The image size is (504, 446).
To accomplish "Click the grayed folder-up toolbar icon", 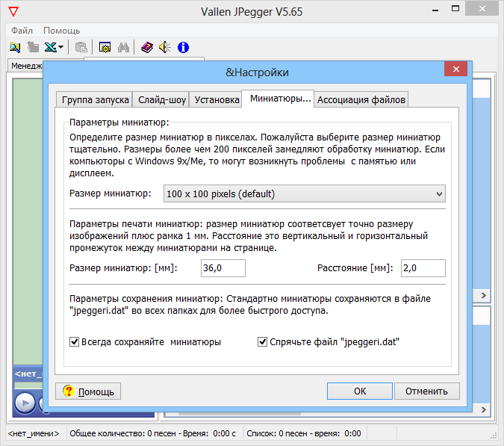I will 33,48.
